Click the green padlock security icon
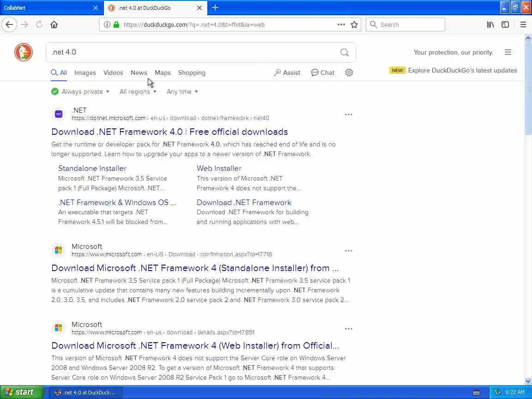Viewport: 532px width, 399px height. click(x=116, y=24)
